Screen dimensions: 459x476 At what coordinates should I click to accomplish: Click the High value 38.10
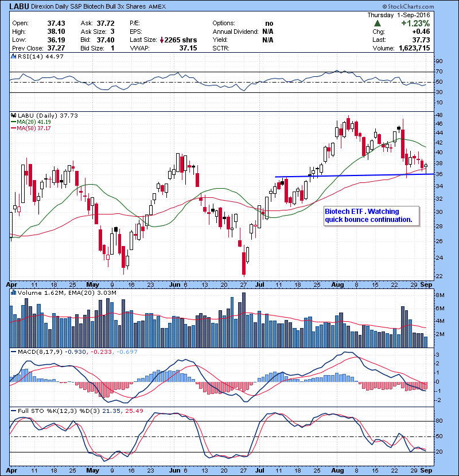pos(56,32)
